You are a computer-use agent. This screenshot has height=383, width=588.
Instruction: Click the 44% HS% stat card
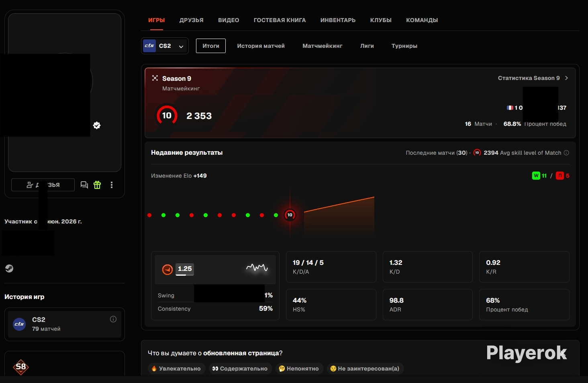[331, 305]
